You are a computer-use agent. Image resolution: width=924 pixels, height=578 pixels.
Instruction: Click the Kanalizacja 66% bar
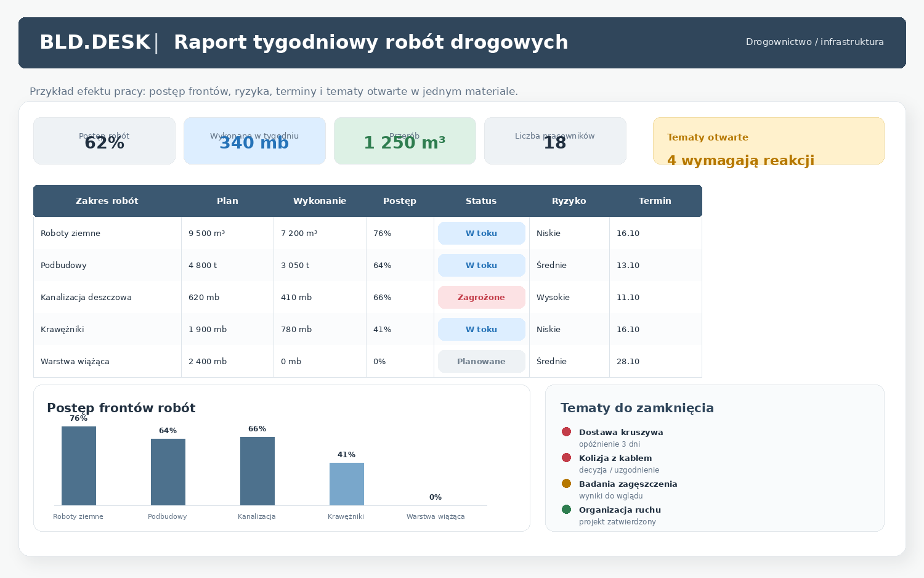[257, 471]
